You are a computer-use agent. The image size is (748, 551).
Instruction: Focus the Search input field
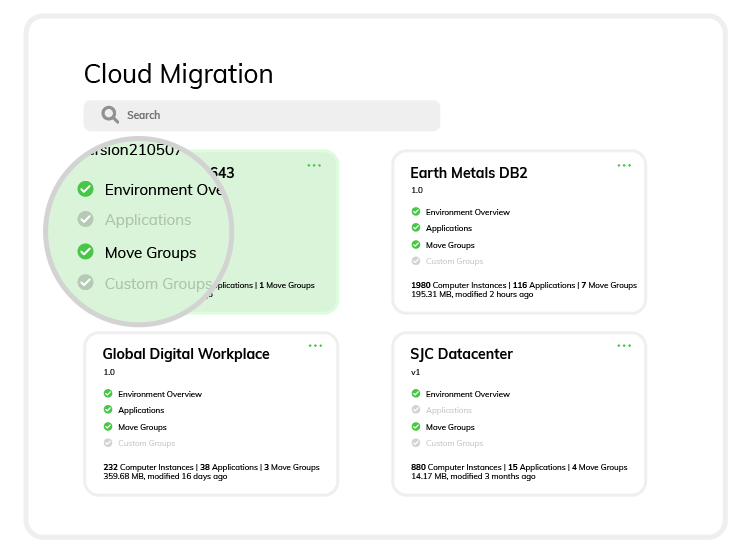261,115
